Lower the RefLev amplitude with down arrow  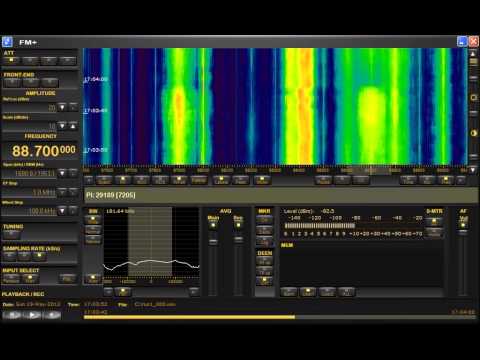point(62,107)
